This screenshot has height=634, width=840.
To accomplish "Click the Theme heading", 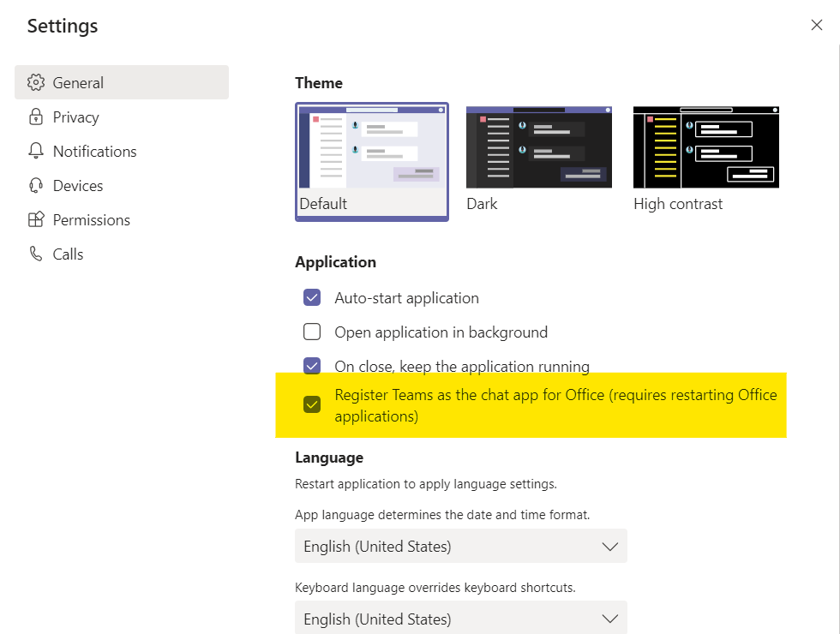I will tap(319, 83).
